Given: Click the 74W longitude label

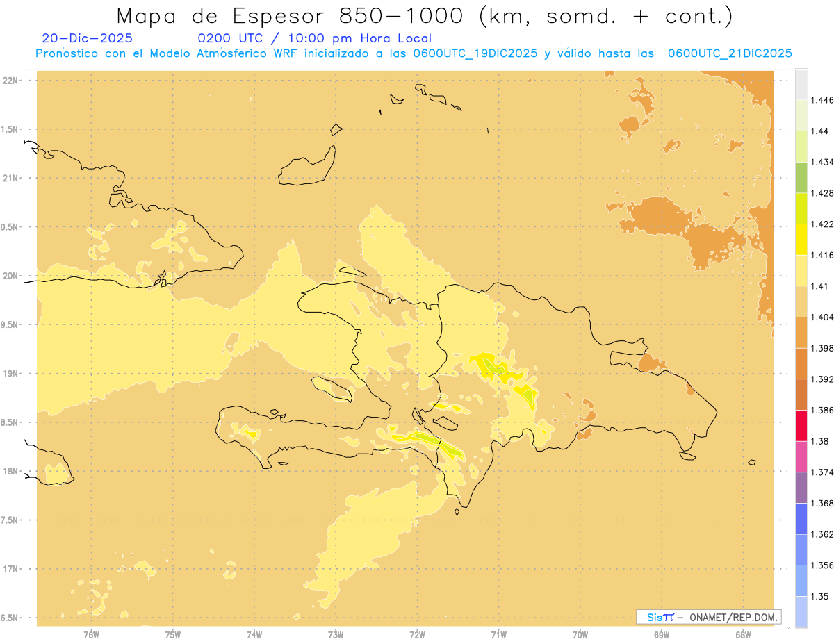Looking at the screenshot, I should click(254, 634).
